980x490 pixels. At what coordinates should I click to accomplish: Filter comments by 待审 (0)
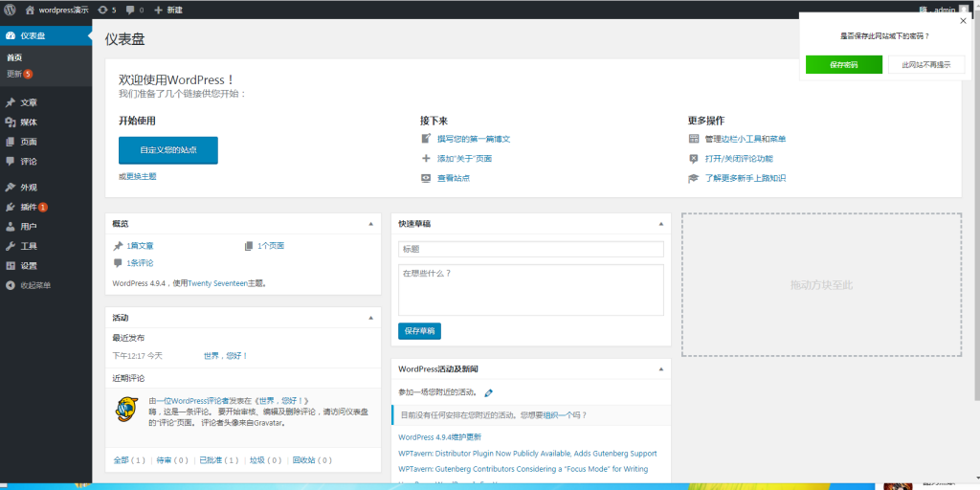[x=172, y=460]
